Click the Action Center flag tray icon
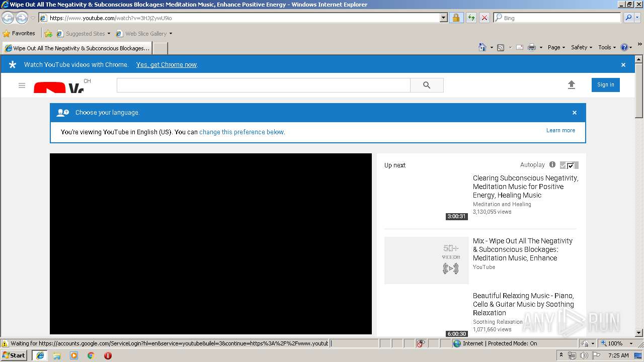This screenshot has width=644, height=362. tap(596, 355)
